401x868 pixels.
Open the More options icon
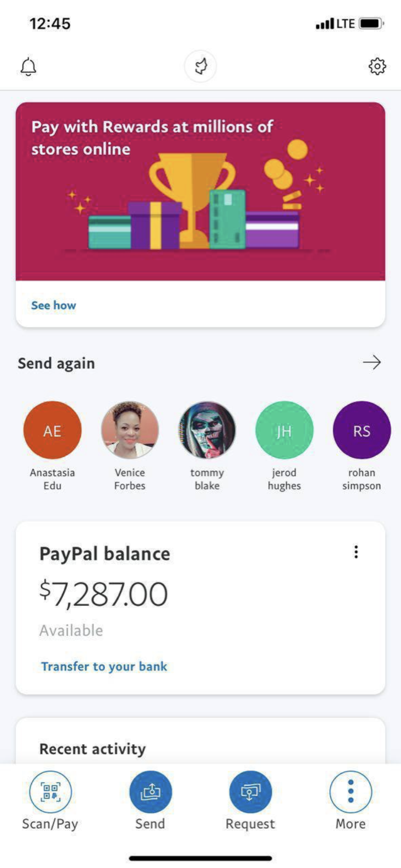click(351, 792)
